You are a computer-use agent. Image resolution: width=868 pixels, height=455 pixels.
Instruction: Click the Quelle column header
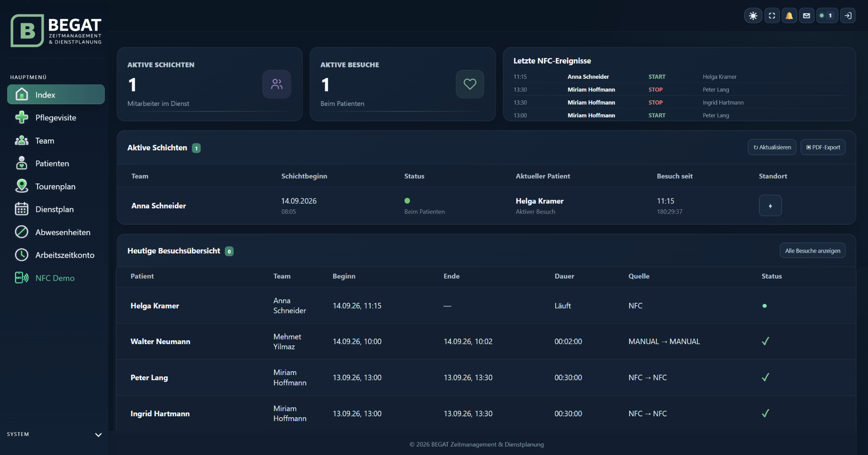[x=639, y=276]
